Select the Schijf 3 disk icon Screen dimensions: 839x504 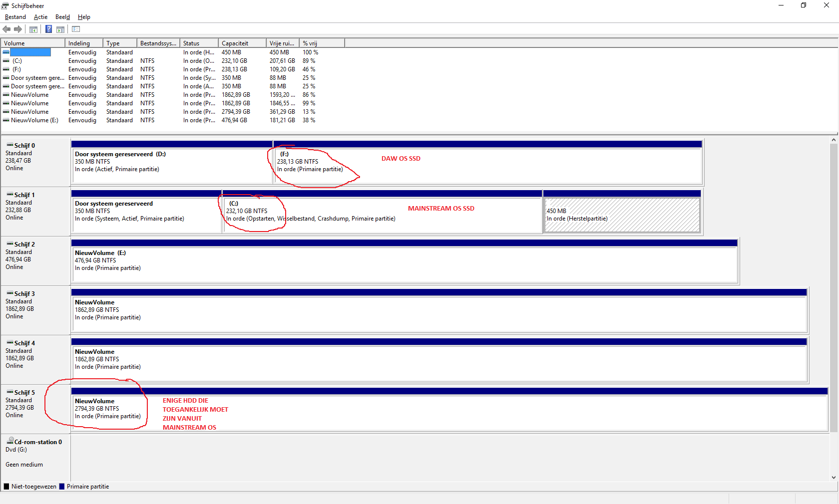tap(9, 293)
